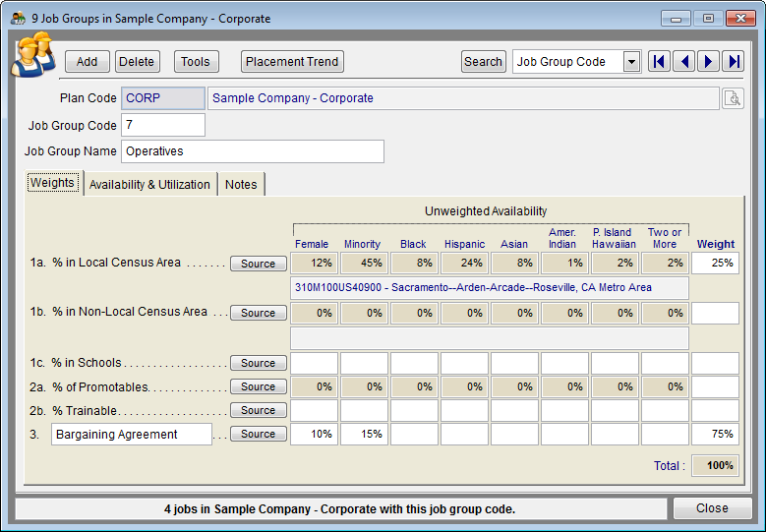Click the % in Schools Female field
This screenshot has width=766, height=532.
[314, 363]
